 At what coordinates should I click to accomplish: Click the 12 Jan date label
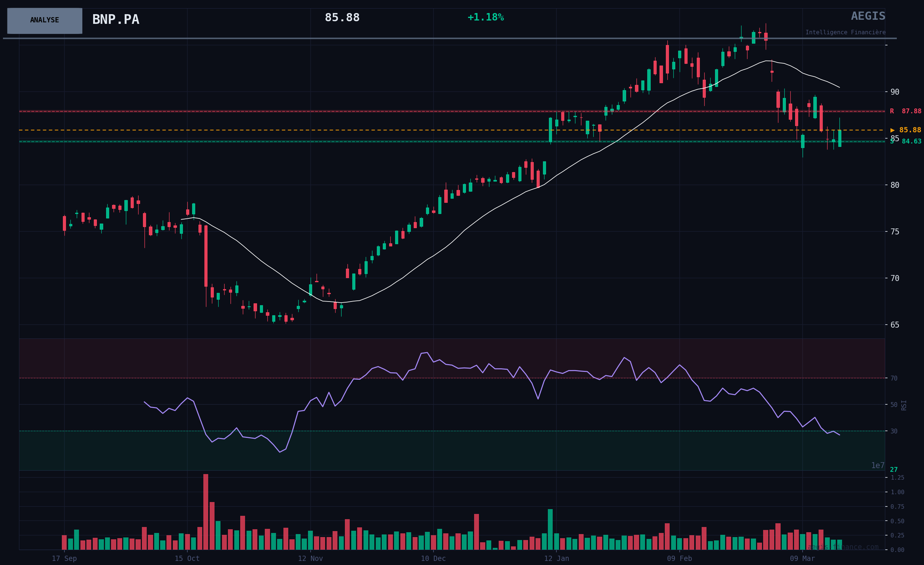(x=556, y=559)
